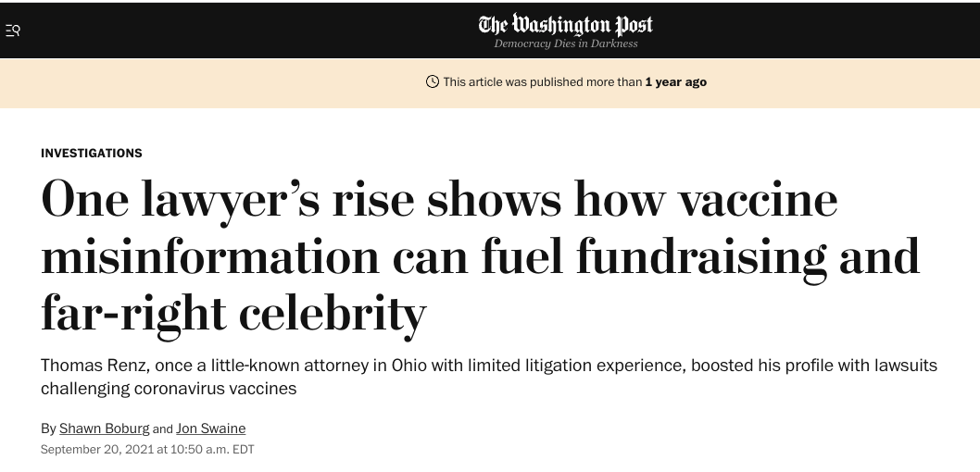The width and height of the screenshot is (980, 472).
Task: Click the headline words "far-right celebrity"
Action: coord(233,314)
